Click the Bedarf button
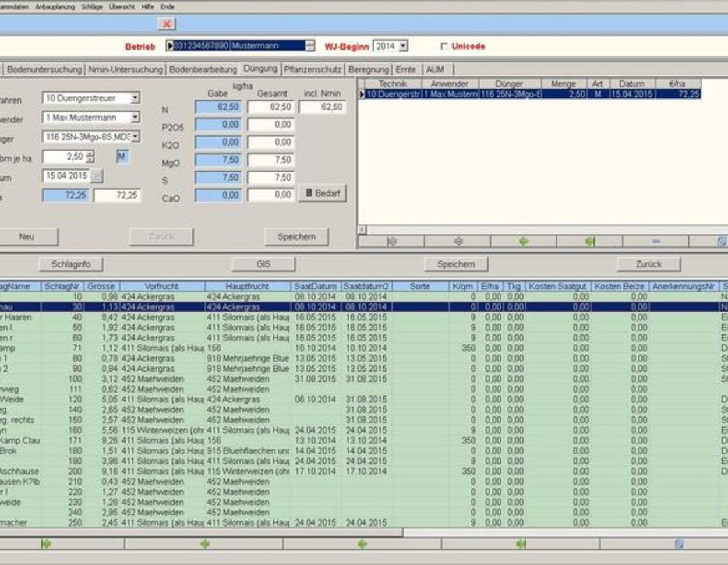 [323, 193]
